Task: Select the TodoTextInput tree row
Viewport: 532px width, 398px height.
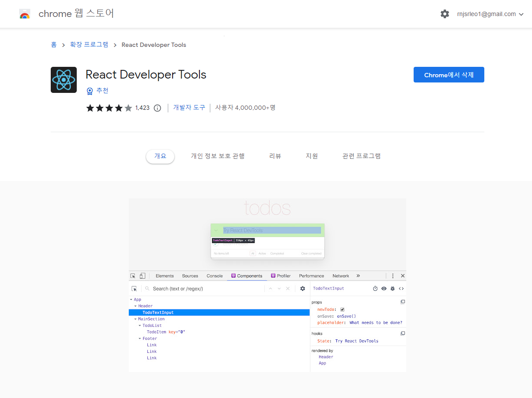Action: tap(219, 312)
